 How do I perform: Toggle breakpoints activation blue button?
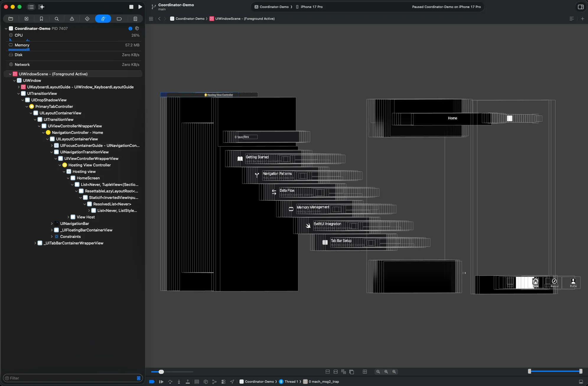click(x=152, y=382)
